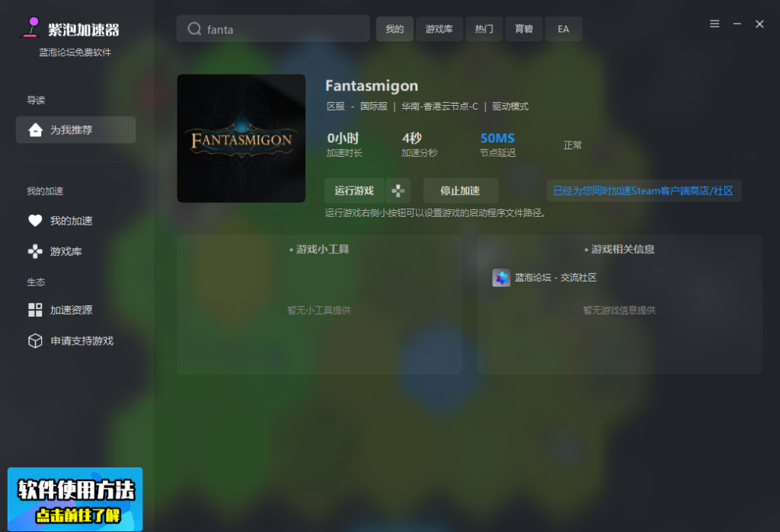This screenshot has width=780, height=532.
Task: Click the grid icon beside 加速资源
Action: click(35, 310)
